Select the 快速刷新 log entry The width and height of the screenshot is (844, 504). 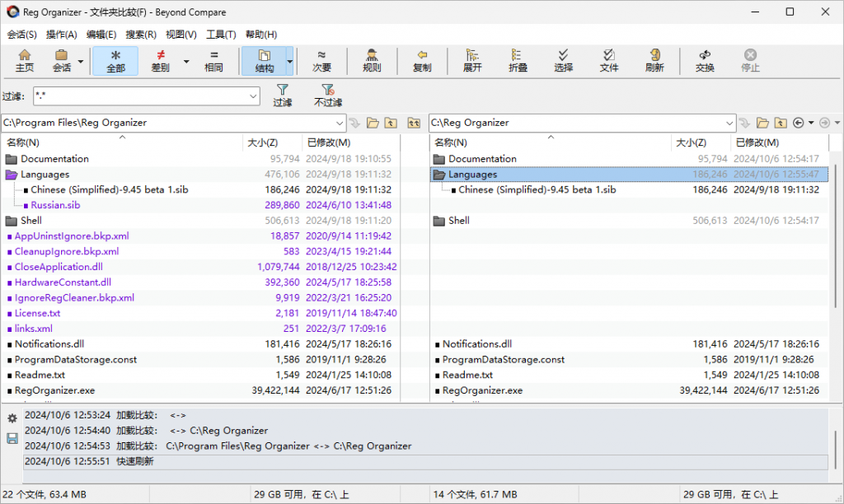pyautogui.click(x=425, y=461)
